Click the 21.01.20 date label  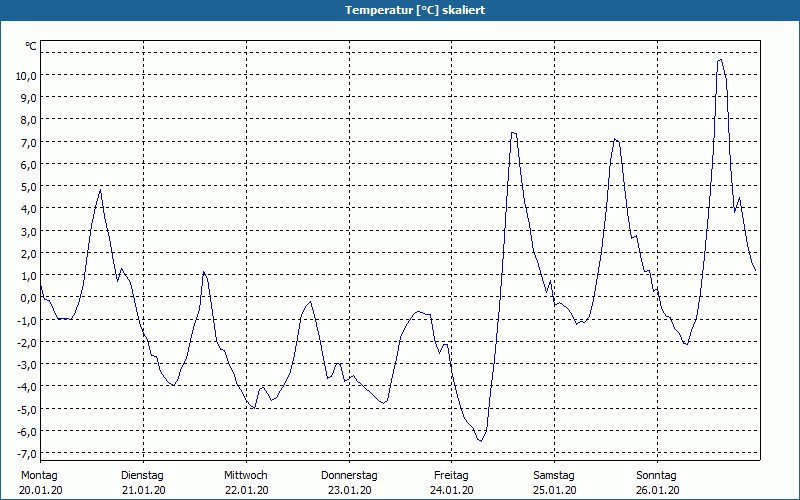coord(144,490)
